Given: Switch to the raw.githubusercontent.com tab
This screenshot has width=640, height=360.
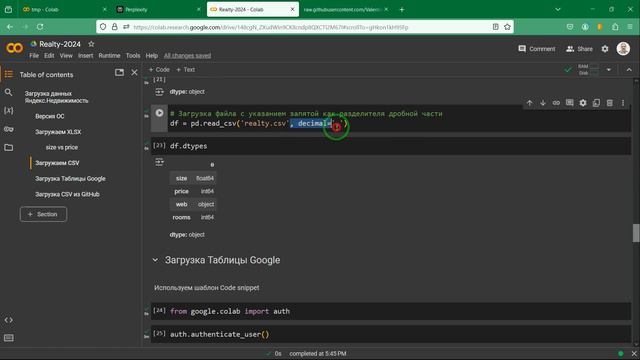Looking at the screenshot, I should point(345,9).
